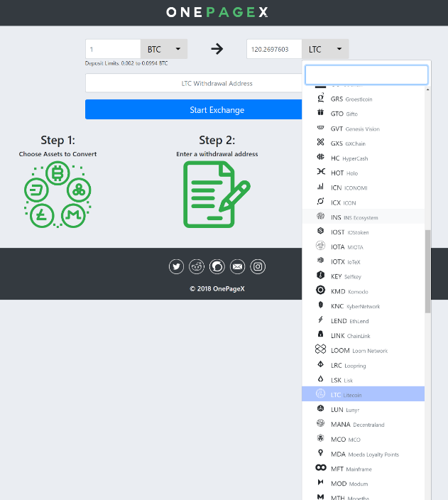Click the LRC Loopring icon
This screenshot has width=448, height=500.
pos(320,364)
